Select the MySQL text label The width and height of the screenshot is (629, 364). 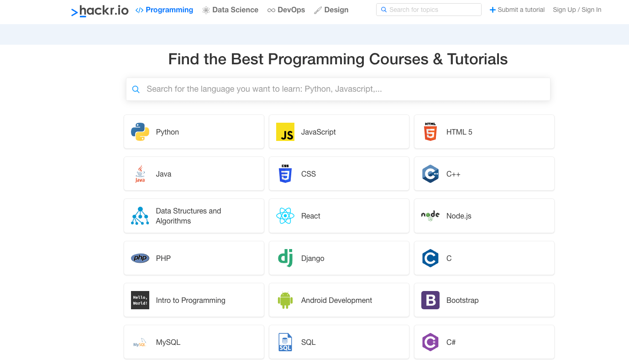(x=168, y=342)
